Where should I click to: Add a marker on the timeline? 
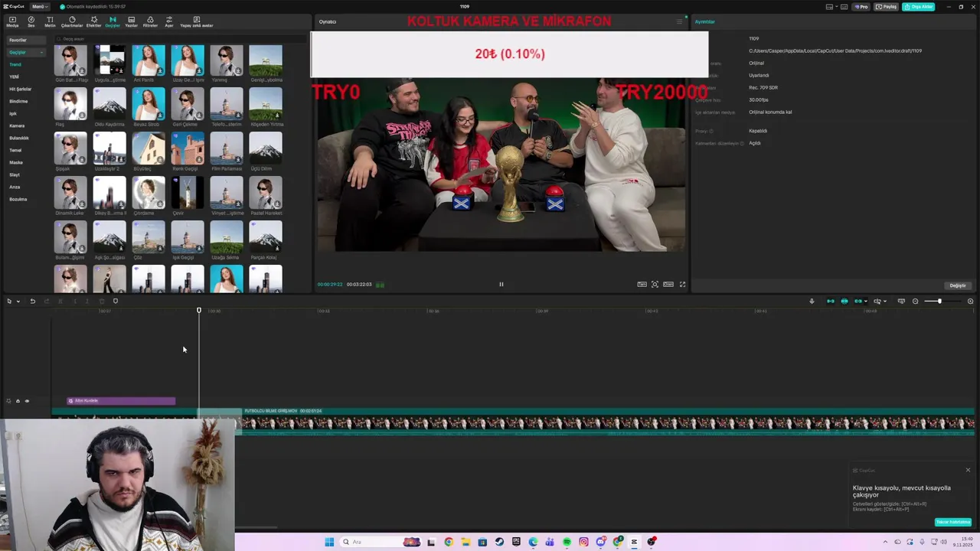point(116,301)
